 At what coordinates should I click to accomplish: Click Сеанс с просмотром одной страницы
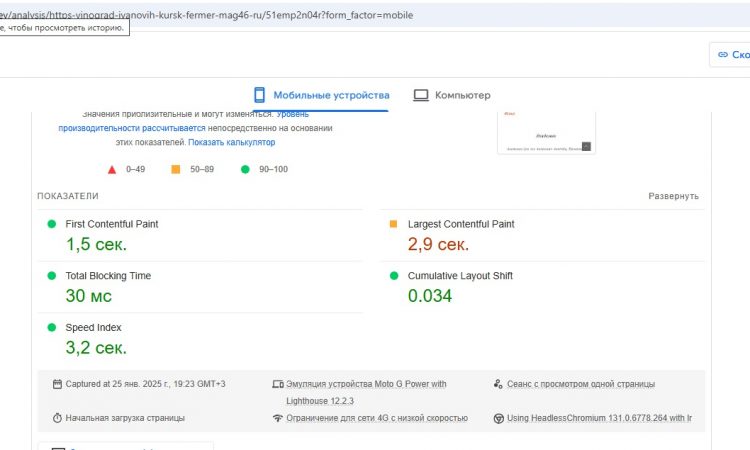pos(581,384)
